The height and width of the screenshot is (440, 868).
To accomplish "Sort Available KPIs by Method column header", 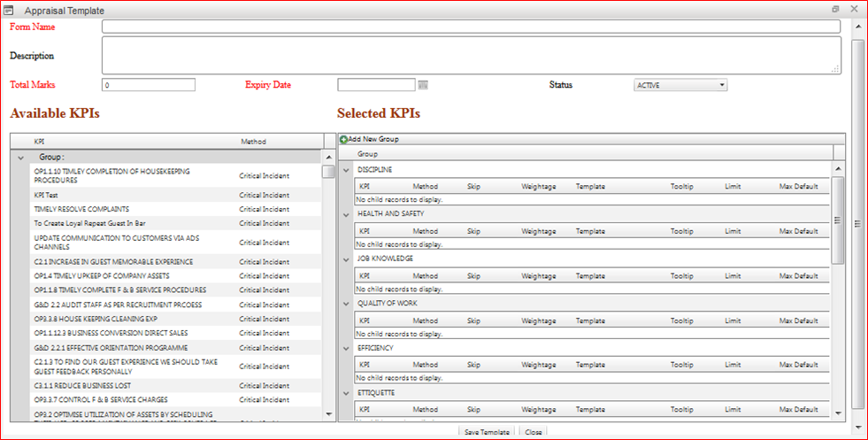I will pyautogui.click(x=253, y=142).
